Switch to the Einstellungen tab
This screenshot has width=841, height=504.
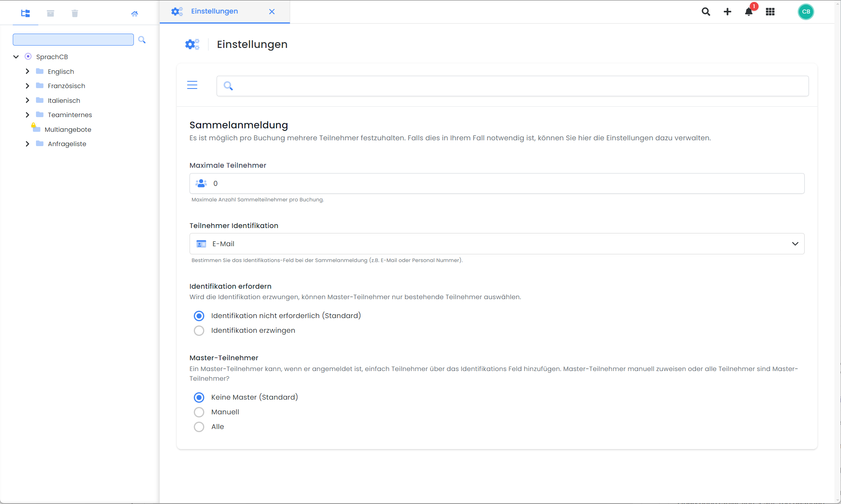tap(215, 11)
